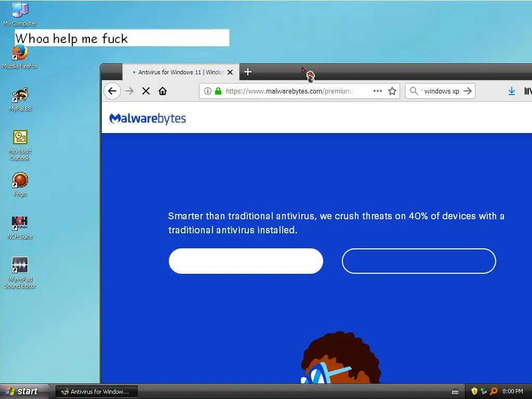Open the Windows start menu
This screenshot has height=399, width=532.
pos(24,392)
